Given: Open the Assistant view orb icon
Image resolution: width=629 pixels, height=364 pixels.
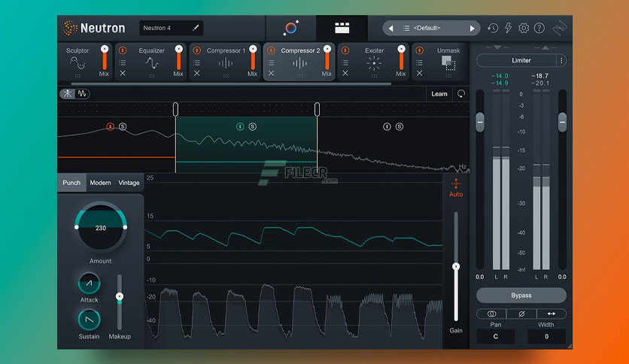Looking at the screenshot, I should 291,28.
